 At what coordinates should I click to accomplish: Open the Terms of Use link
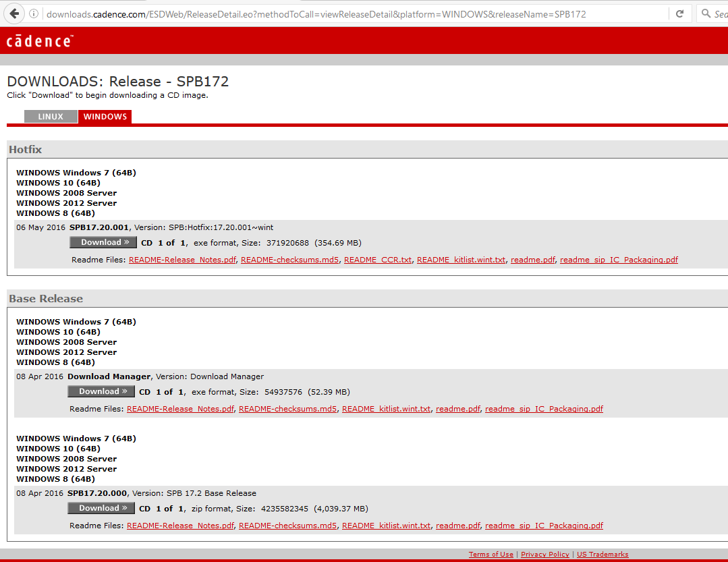coord(491,554)
